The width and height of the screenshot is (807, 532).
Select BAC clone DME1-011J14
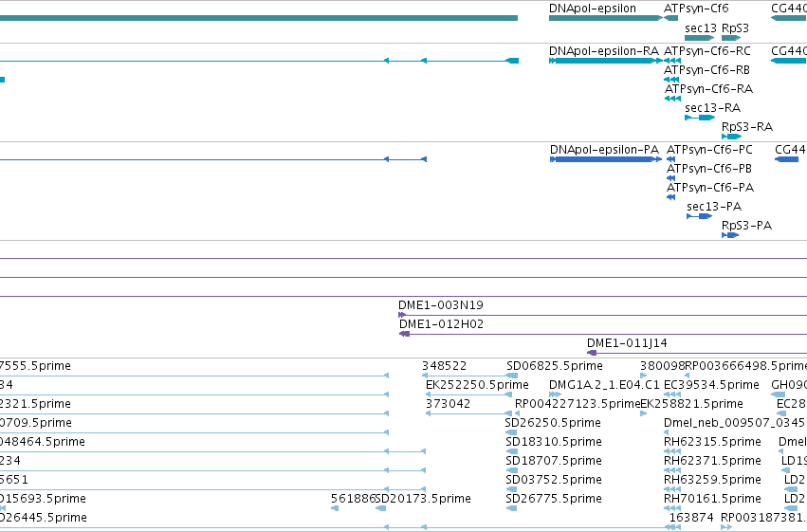pos(627,343)
